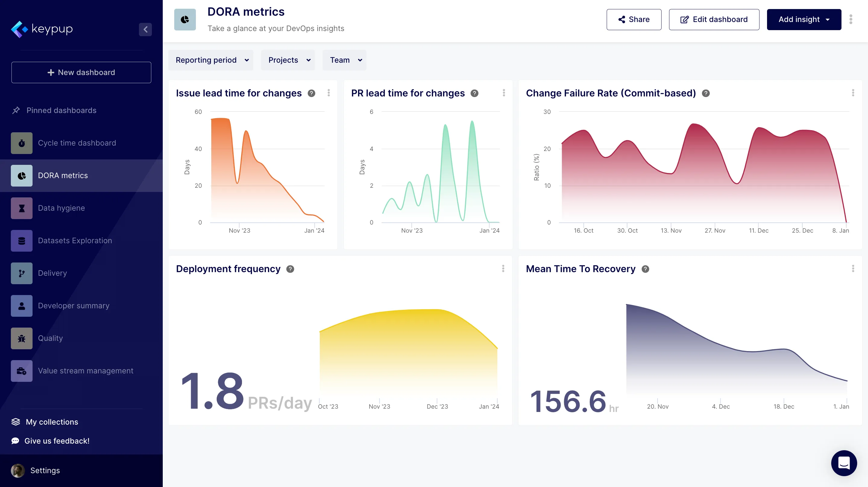Open the Value stream management dashboard
868x487 pixels.
85,371
